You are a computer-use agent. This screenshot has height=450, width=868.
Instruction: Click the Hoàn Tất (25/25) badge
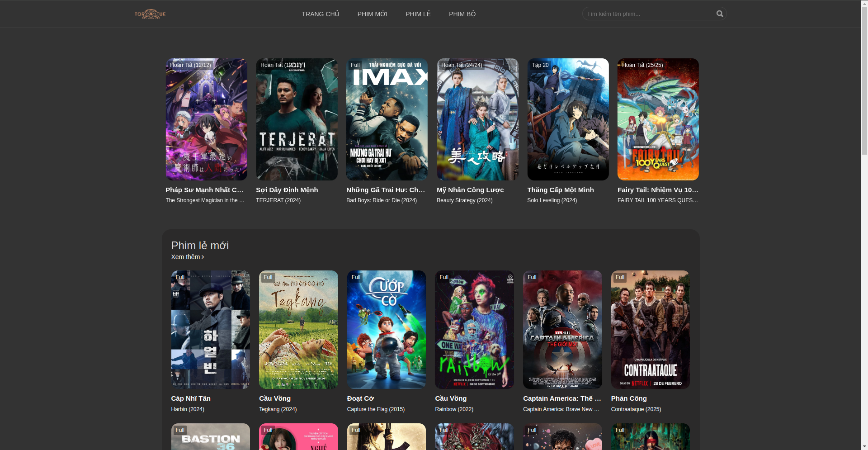click(642, 65)
